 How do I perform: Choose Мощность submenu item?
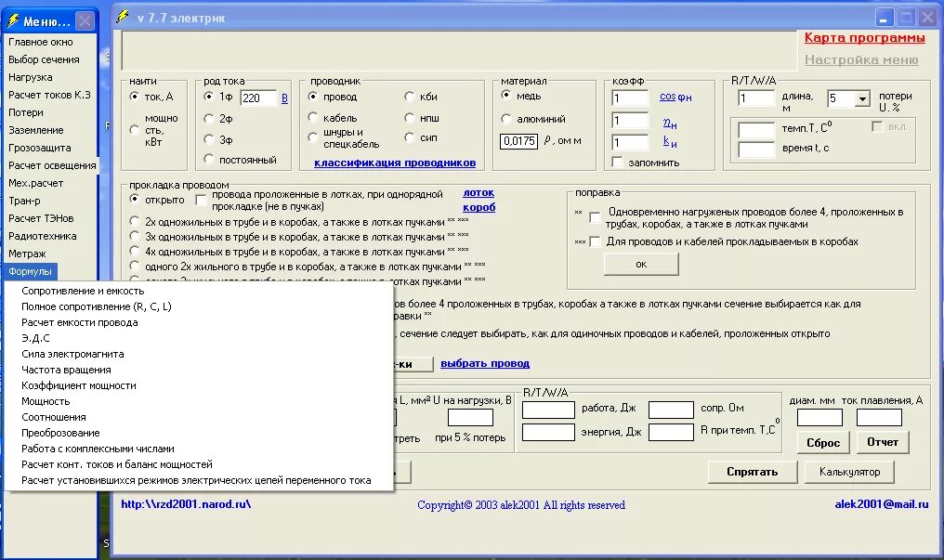pos(46,401)
